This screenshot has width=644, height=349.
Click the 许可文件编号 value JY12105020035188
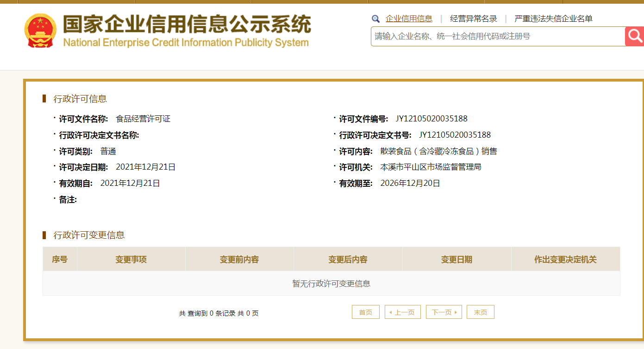431,119
